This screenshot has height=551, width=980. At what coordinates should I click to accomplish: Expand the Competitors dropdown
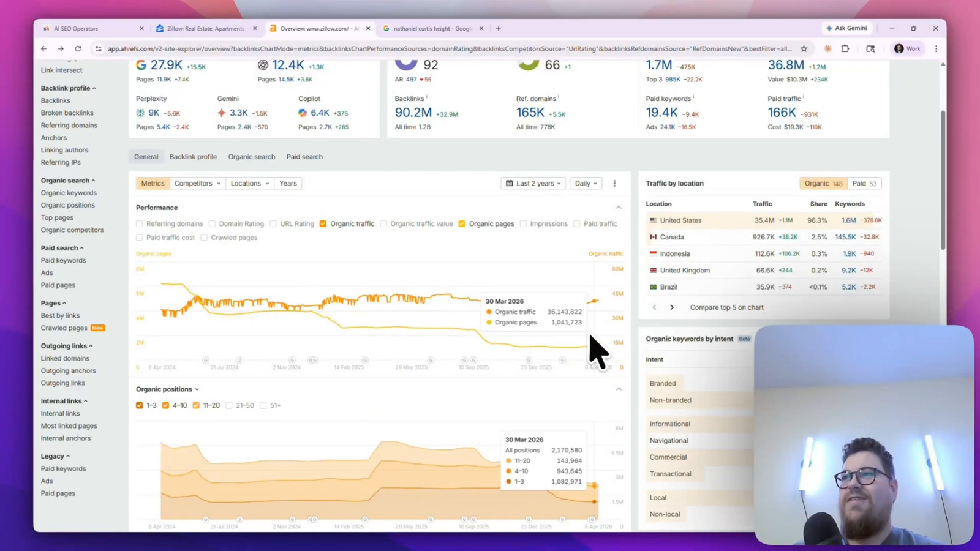tap(197, 183)
